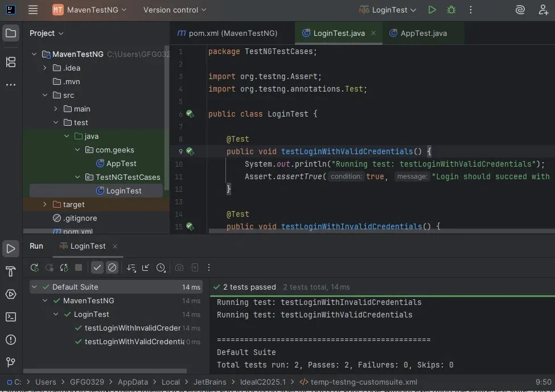This screenshot has width=555, height=392.
Task: Rerun tests in the Run panel
Action: click(35, 267)
